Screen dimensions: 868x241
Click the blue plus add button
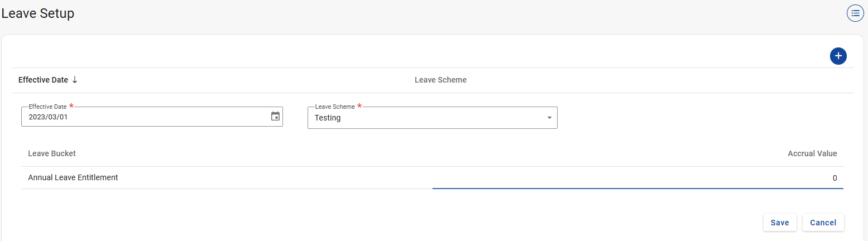point(838,56)
